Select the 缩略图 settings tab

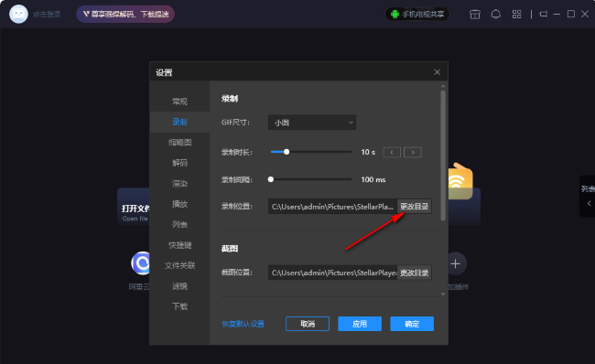click(x=179, y=142)
